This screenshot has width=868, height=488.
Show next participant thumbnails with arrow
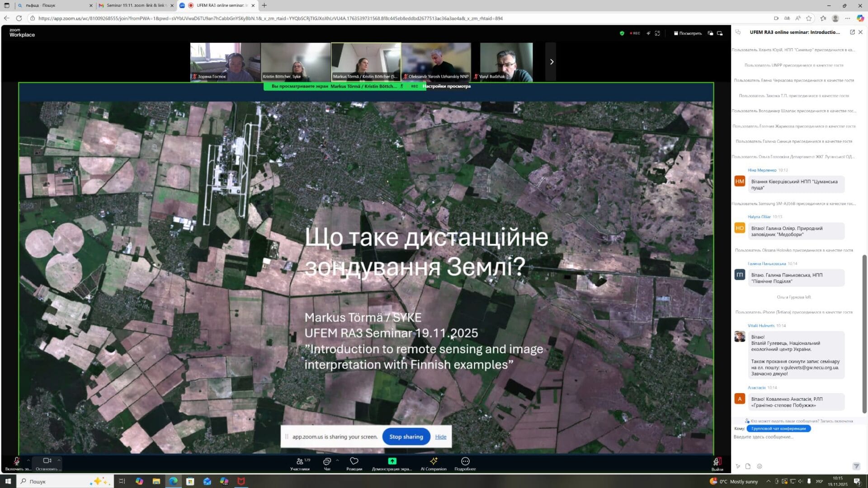(551, 62)
